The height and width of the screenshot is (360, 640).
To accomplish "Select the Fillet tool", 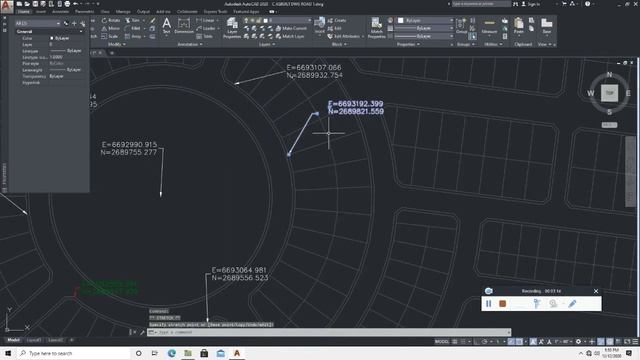I will coord(133,29).
